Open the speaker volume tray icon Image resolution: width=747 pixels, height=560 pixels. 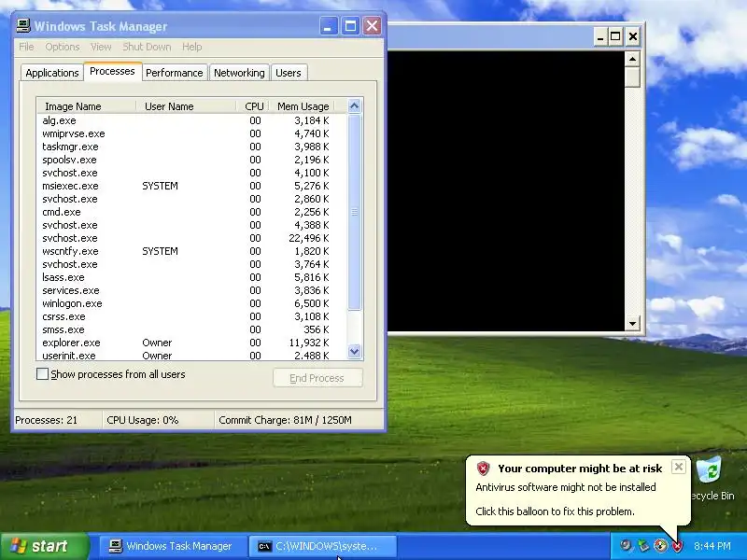pos(626,546)
